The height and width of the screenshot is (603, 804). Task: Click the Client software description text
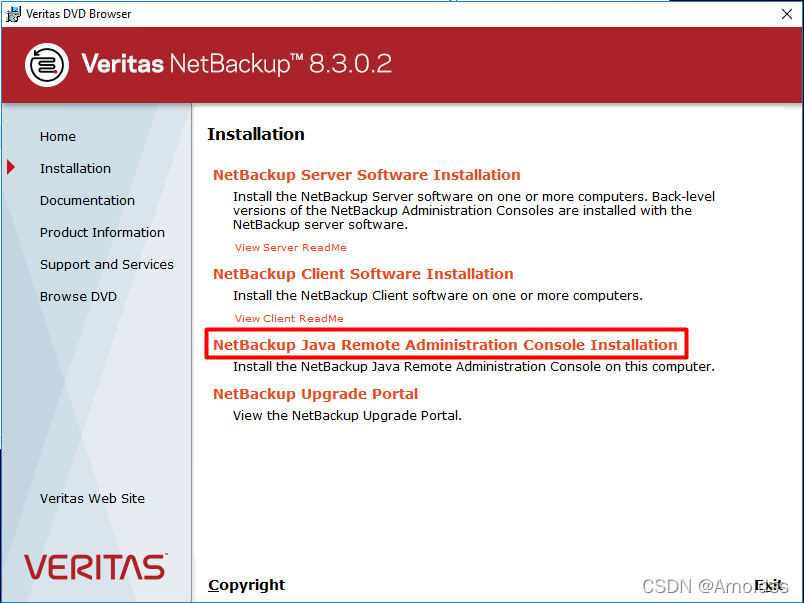click(437, 296)
